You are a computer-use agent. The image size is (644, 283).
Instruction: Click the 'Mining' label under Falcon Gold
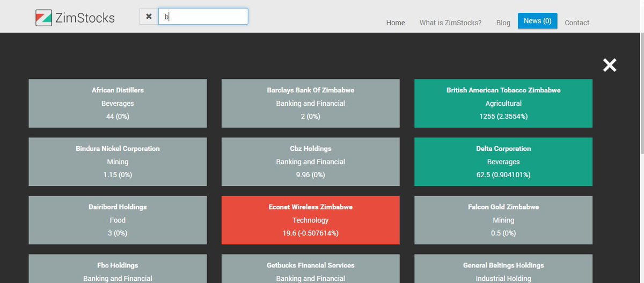click(503, 220)
